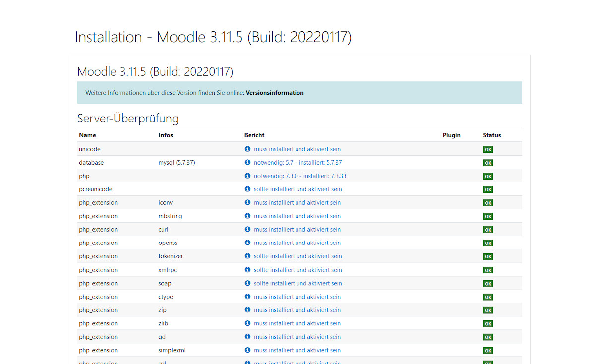This screenshot has width=595, height=364.
Task: Click the 'Bericht' column header
Action: point(254,135)
